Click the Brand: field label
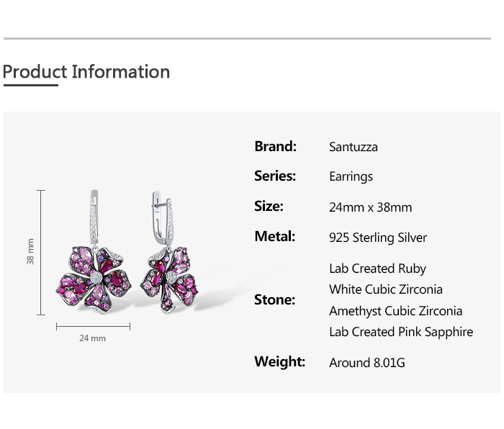Image resolution: width=504 pixels, height=429 pixels. pyautogui.click(x=275, y=146)
